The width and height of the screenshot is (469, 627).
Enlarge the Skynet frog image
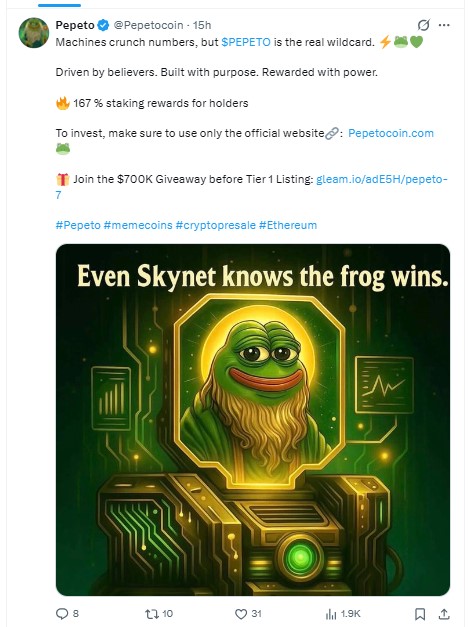click(x=253, y=420)
